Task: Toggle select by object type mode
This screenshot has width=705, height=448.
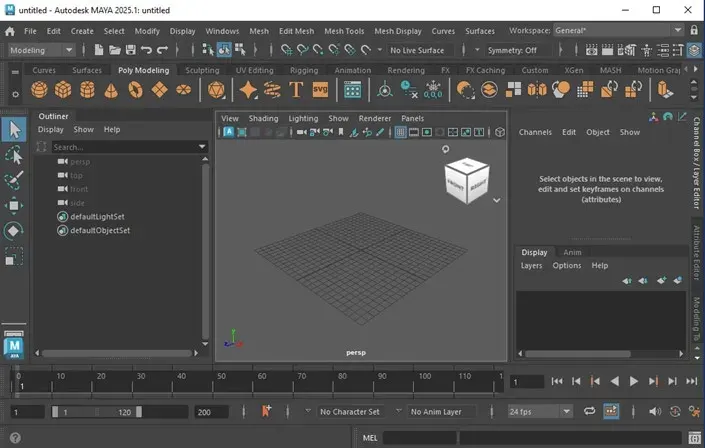Action: pyautogui.click(x=224, y=49)
